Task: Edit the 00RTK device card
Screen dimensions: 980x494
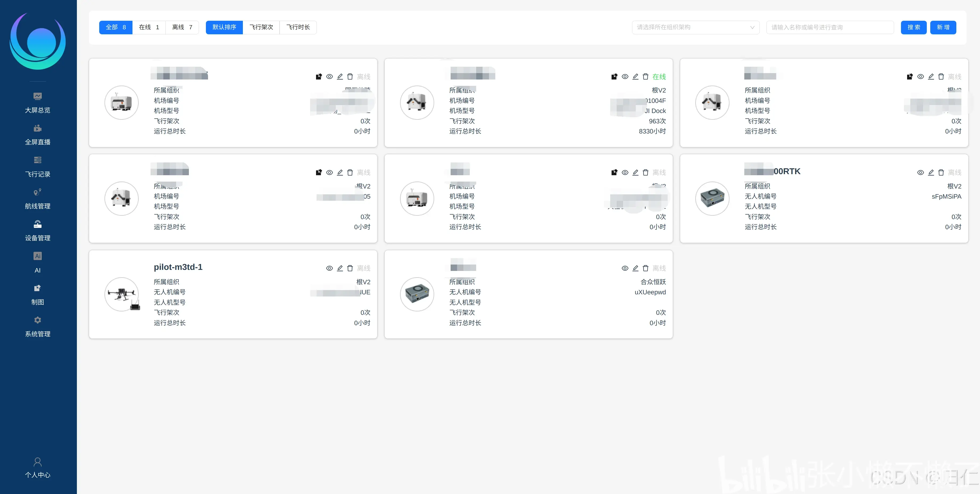Action: tap(931, 172)
